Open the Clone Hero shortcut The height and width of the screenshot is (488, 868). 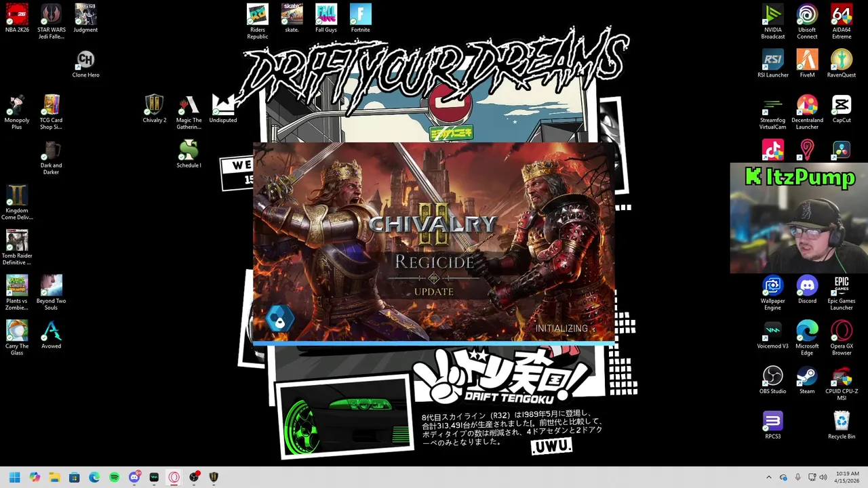coord(85,64)
